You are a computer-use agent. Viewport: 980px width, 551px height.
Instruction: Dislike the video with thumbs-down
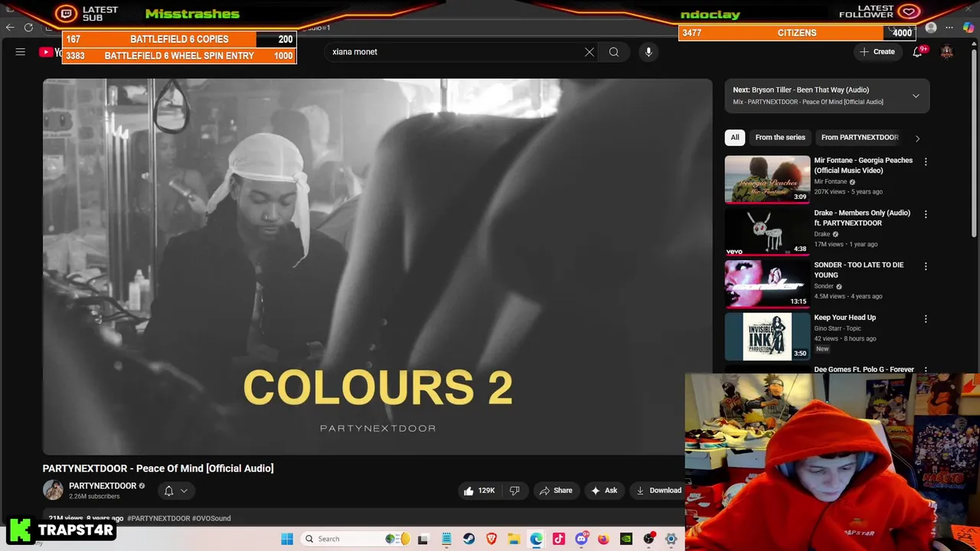tap(514, 491)
